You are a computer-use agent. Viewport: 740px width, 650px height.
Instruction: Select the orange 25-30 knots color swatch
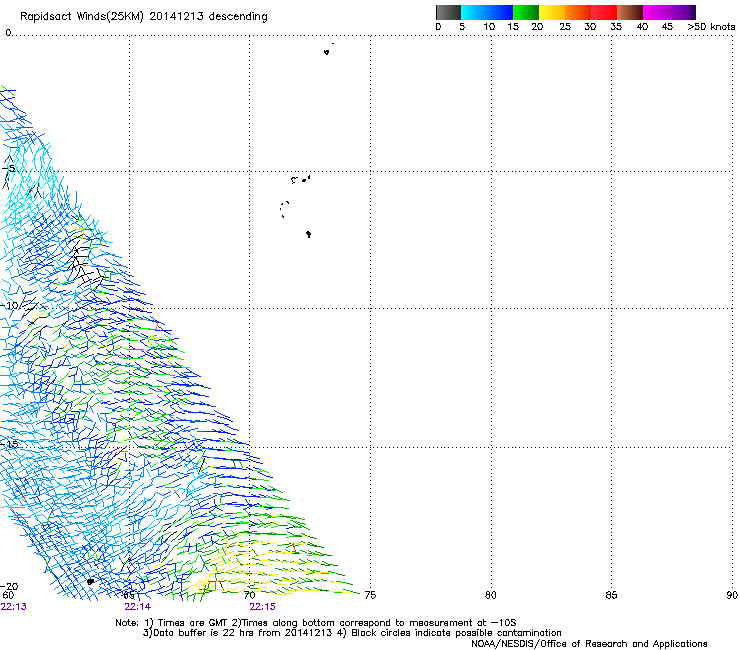tap(578, 12)
